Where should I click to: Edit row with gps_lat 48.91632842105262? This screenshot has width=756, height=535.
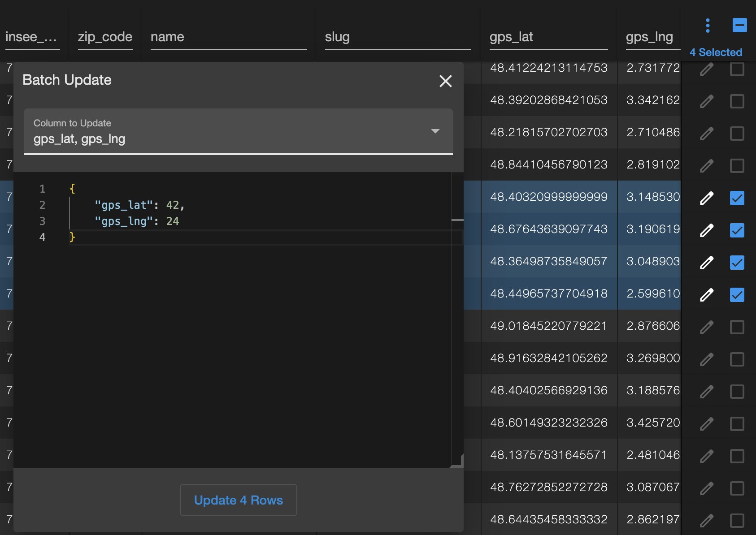(x=707, y=359)
